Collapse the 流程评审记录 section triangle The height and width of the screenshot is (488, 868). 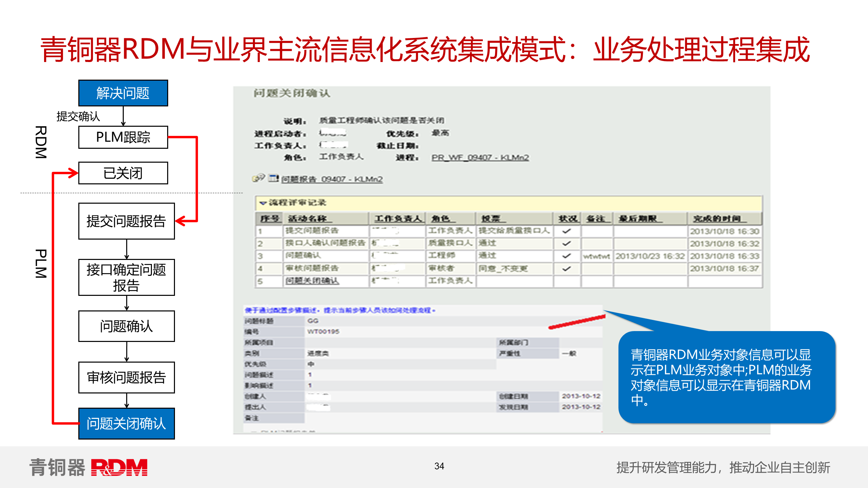coord(263,203)
